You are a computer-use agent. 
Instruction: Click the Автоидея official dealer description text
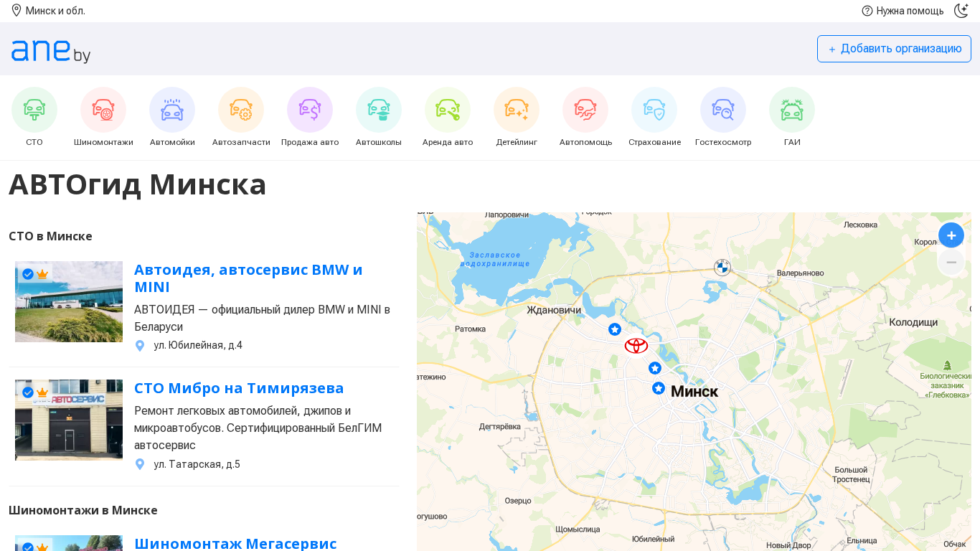coord(262,318)
